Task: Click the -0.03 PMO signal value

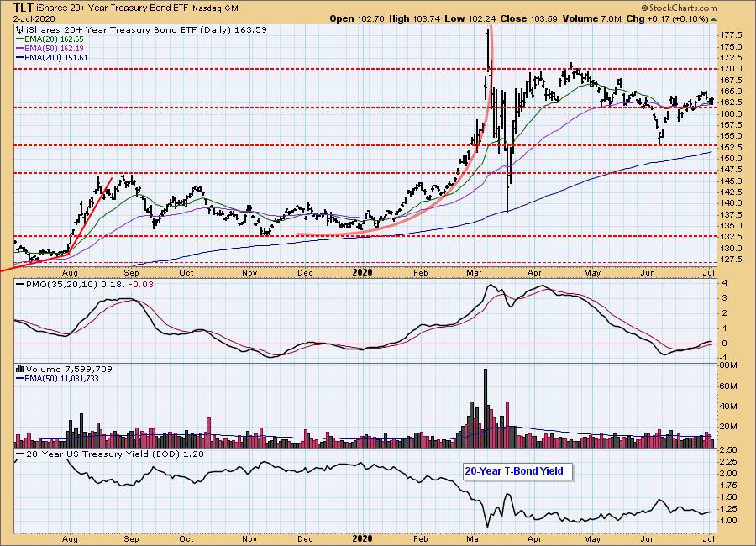Action: (142, 285)
